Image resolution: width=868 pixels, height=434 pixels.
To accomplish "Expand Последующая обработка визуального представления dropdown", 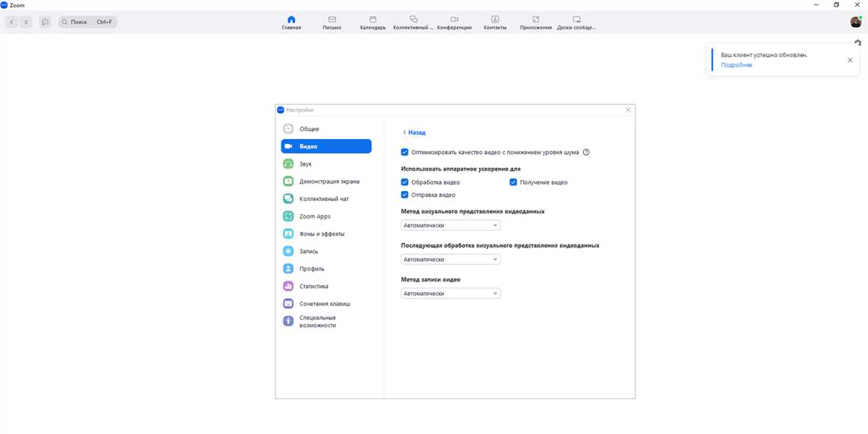I will (451, 259).
